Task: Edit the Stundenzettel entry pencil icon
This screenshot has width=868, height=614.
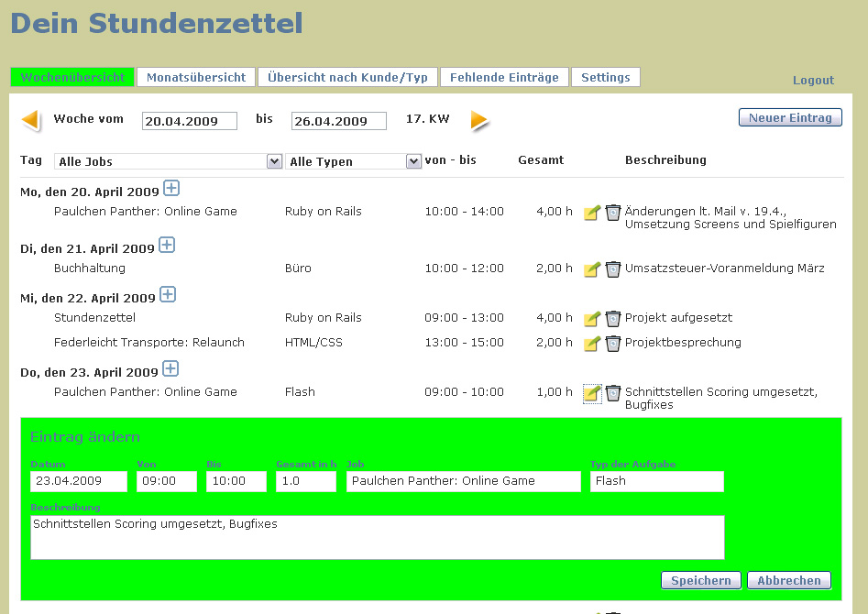Action: tap(592, 319)
